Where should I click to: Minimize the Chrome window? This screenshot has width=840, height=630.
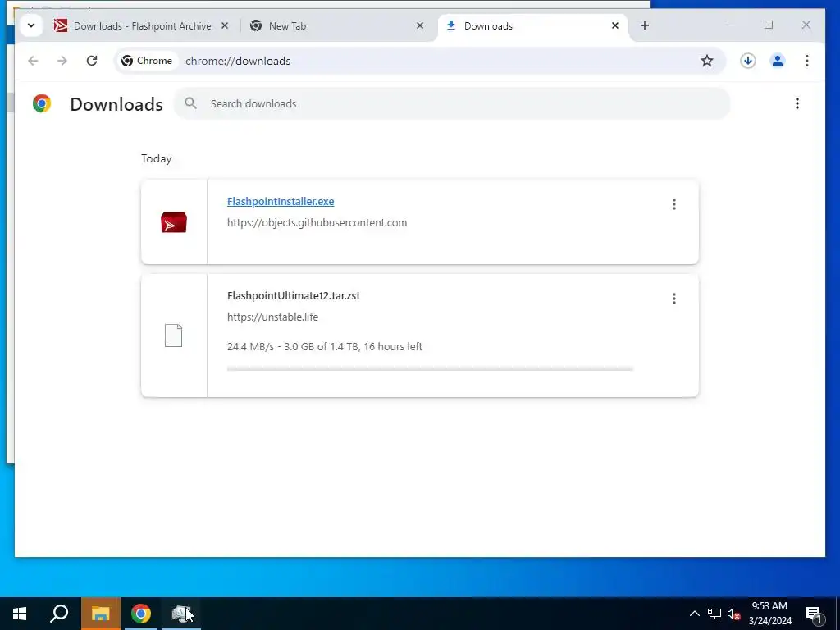click(x=731, y=25)
